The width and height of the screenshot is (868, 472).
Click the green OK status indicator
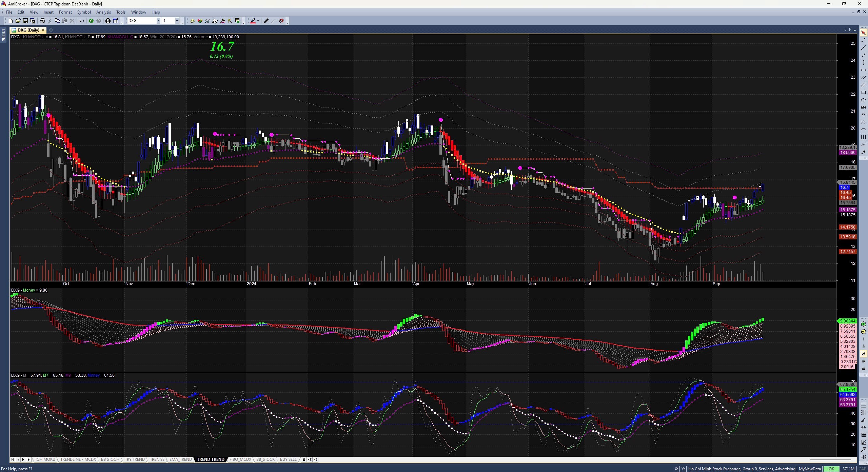pos(831,469)
